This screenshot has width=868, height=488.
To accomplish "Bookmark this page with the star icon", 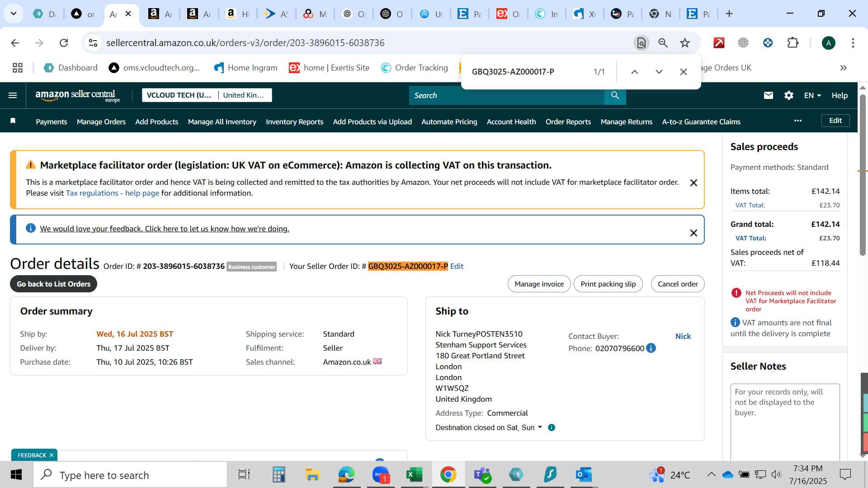I will [x=685, y=43].
